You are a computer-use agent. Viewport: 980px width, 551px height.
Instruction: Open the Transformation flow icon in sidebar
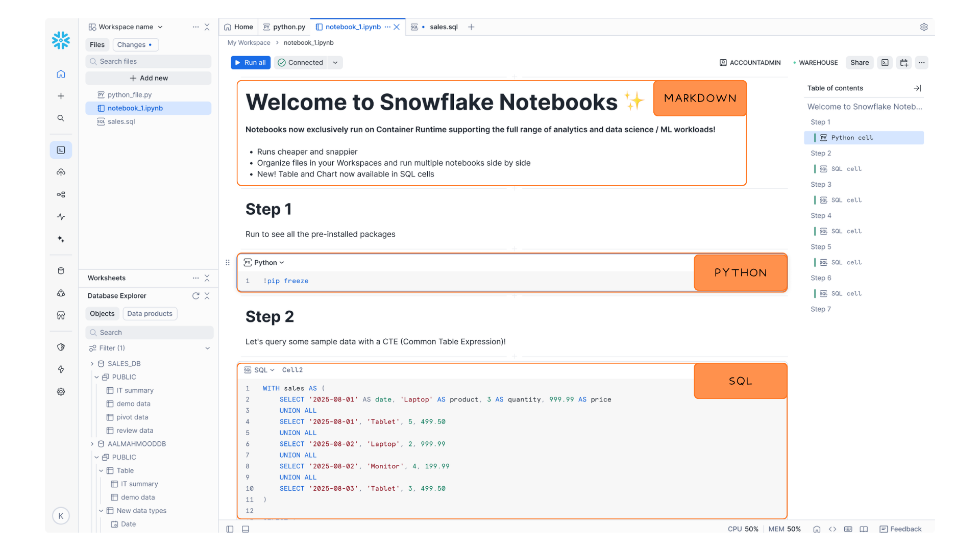pos(61,194)
